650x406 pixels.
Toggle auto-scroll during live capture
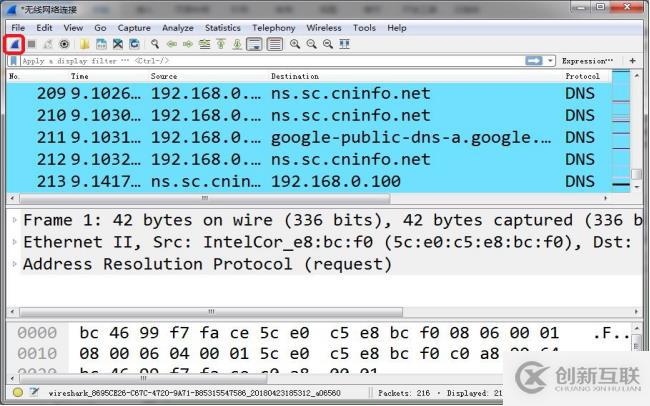[x=254, y=44]
